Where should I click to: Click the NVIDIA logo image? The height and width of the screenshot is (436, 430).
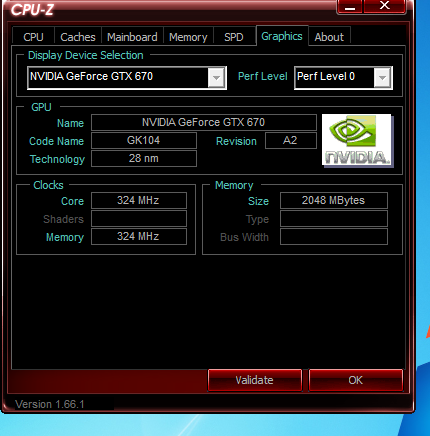[x=358, y=140]
